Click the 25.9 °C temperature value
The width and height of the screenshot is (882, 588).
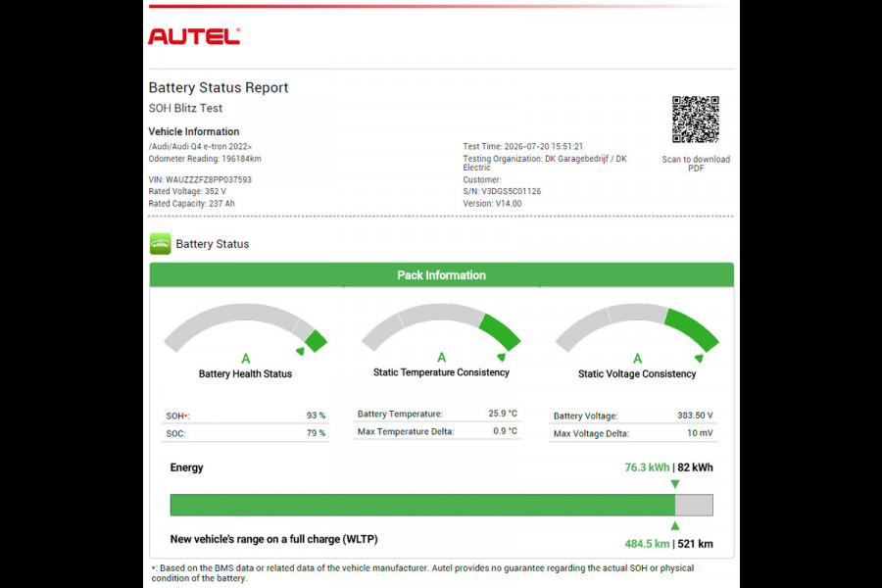pos(503,413)
